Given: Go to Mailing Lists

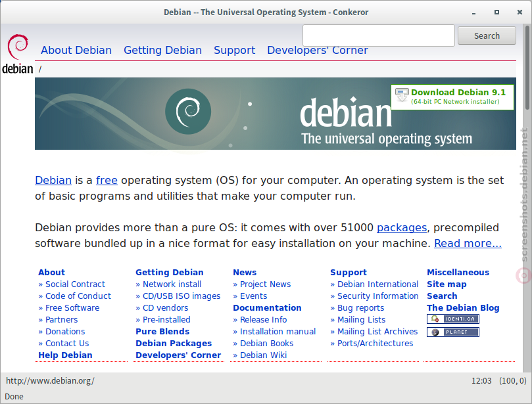Looking at the screenshot, I should (361, 320).
